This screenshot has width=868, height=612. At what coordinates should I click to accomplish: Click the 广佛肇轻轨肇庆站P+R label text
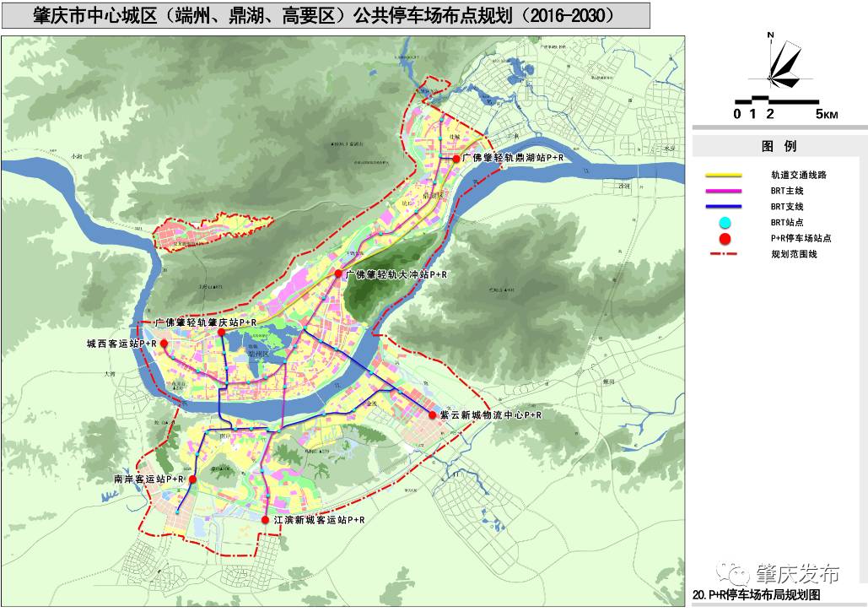(x=207, y=322)
